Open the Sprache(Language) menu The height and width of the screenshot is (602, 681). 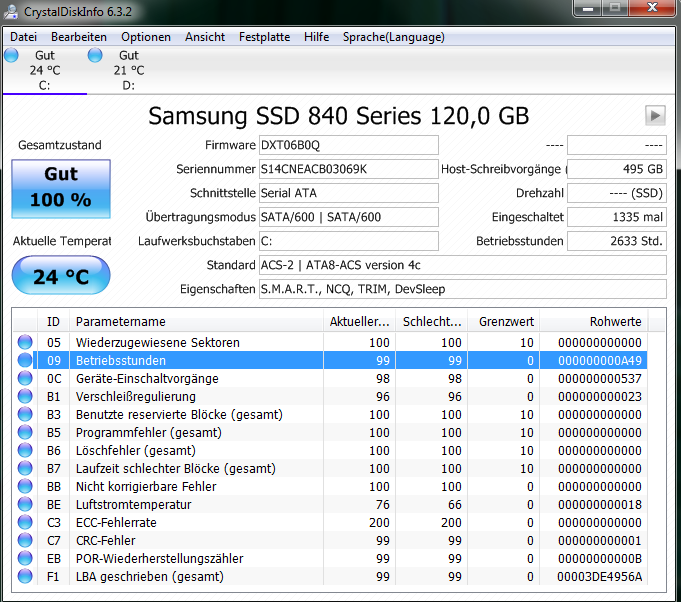click(x=394, y=37)
